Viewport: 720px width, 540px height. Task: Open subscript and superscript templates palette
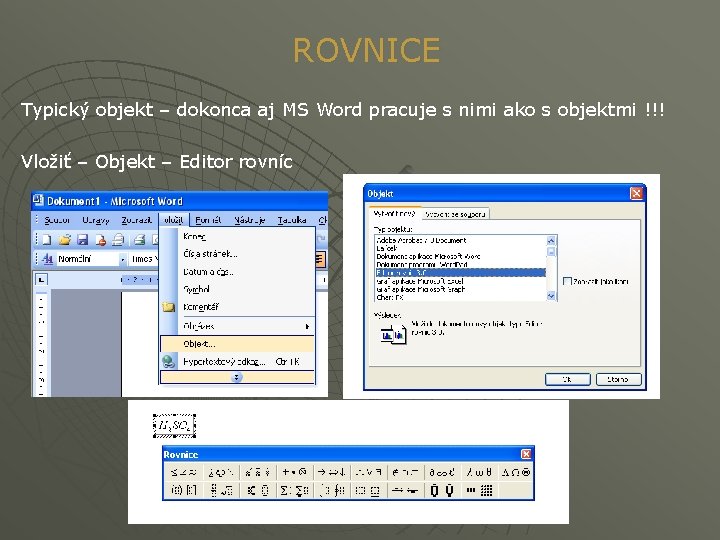258,490
